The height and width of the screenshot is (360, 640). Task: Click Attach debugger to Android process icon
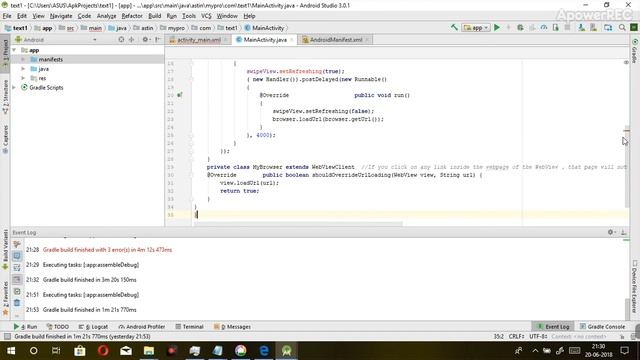click(x=556, y=27)
